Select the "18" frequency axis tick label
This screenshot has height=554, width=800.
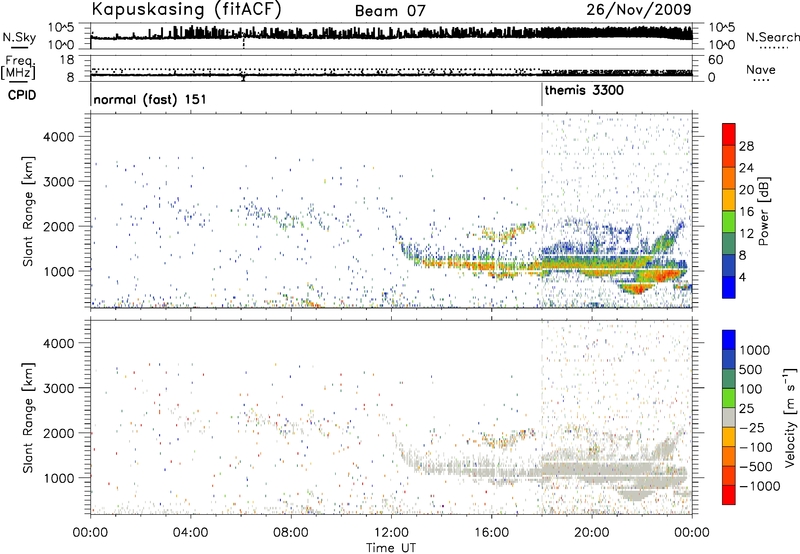pos(66,60)
